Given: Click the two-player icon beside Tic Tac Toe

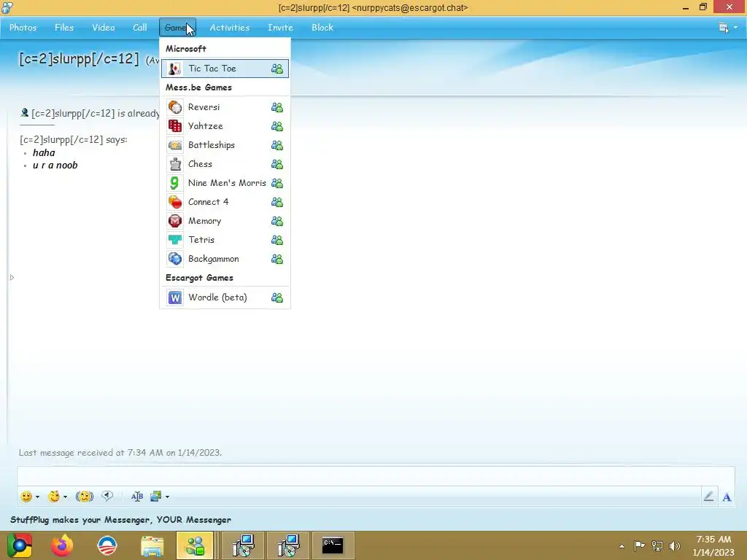Looking at the screenshot, I should point(276,69).
